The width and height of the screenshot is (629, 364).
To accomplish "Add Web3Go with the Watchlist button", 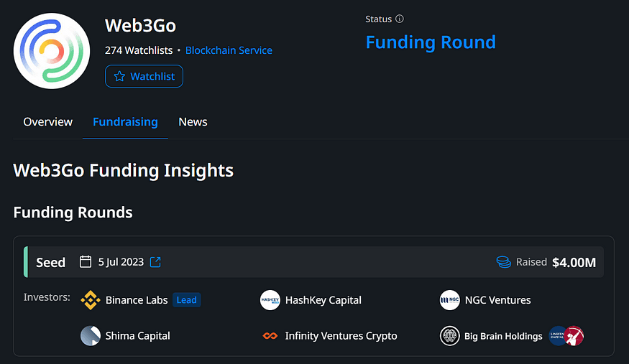I will (x=144, y=76).
